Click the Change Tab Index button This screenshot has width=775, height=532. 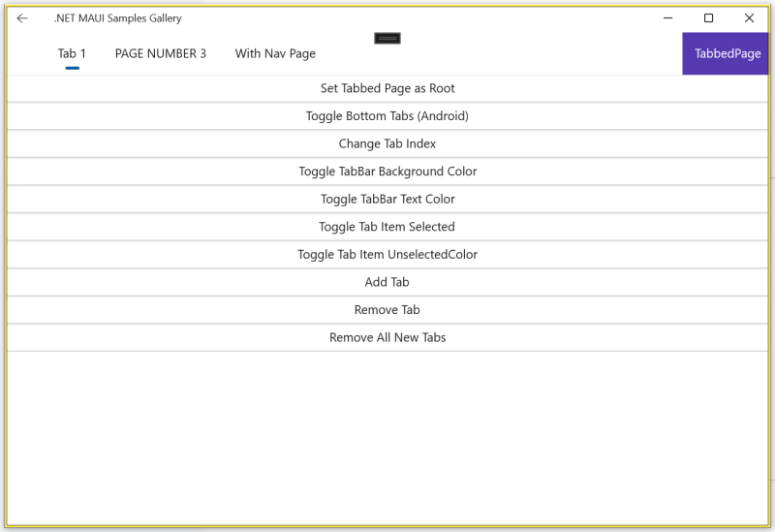(387, 143)
